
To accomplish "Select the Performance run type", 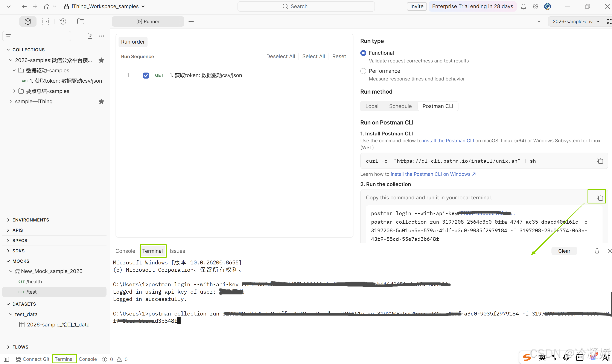I will 363,71.
